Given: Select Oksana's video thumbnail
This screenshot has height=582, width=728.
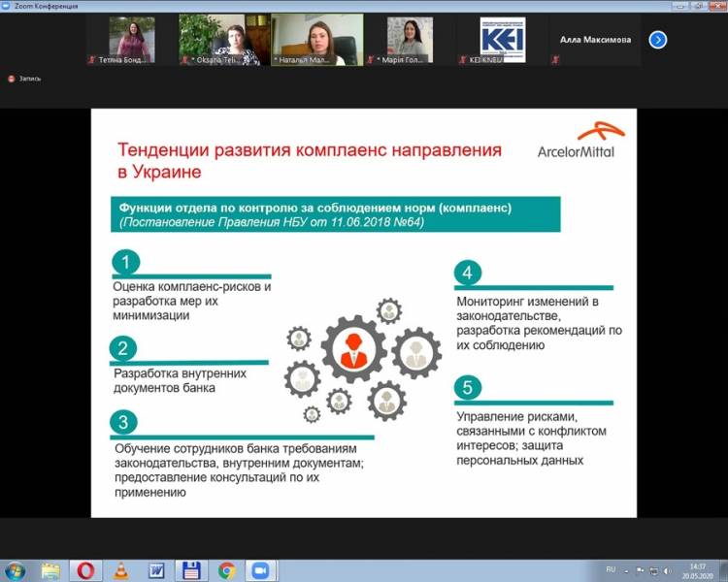Looking at the screenshot, I should [x=223, y=40].
